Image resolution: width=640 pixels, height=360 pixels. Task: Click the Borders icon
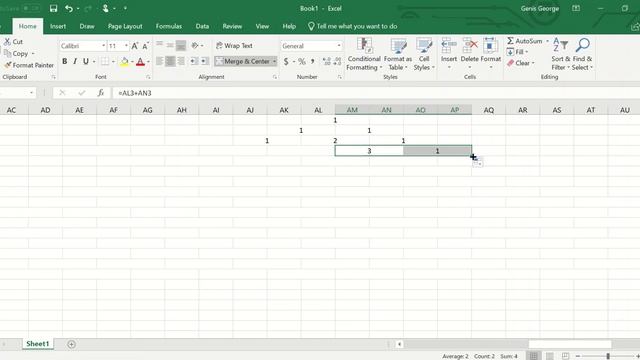(x=105, y=62)
